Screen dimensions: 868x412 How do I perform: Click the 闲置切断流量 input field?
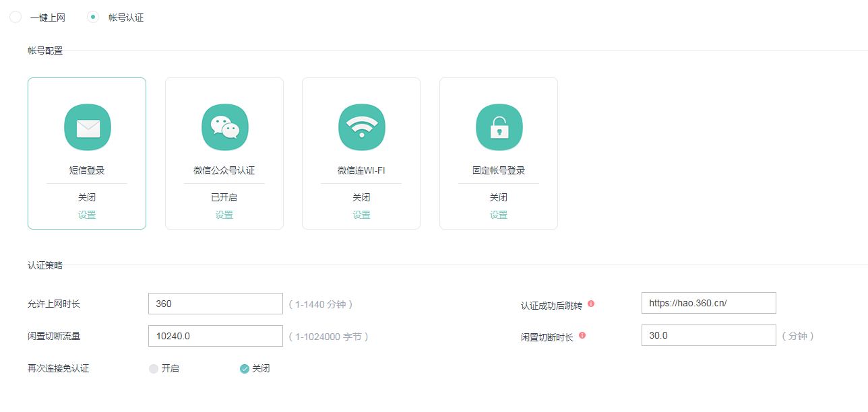tap(215, 335)
